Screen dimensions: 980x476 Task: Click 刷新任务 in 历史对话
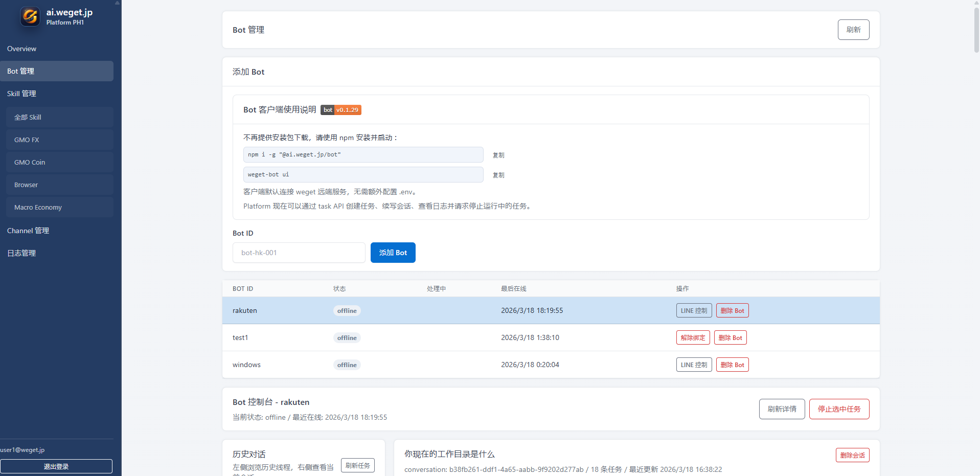(x=357, y=465)
